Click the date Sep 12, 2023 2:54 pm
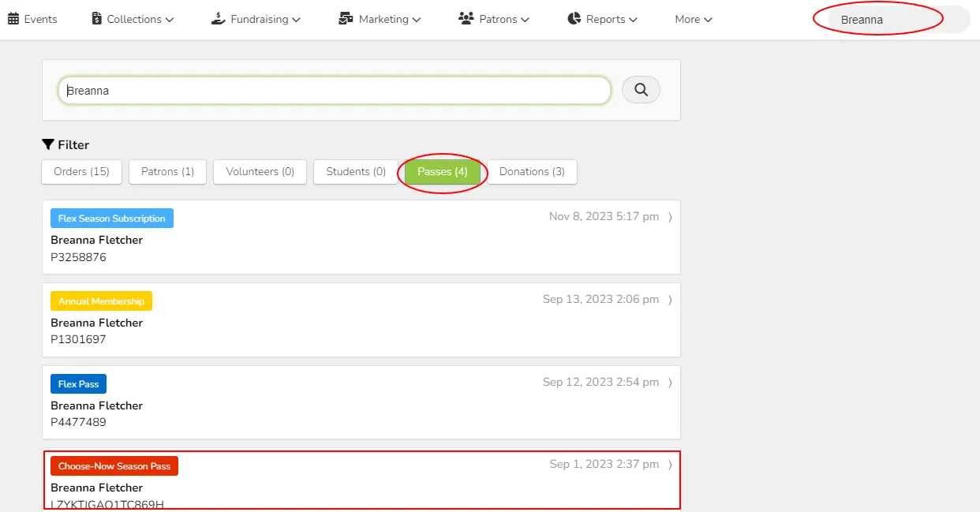980x512 pixels. (x=600, y=382)
